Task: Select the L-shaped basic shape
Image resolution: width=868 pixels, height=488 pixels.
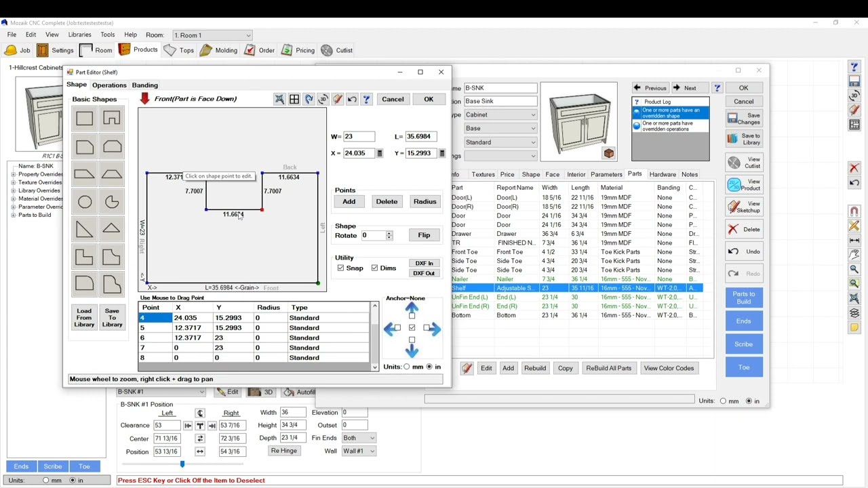Action: [84, 257]
